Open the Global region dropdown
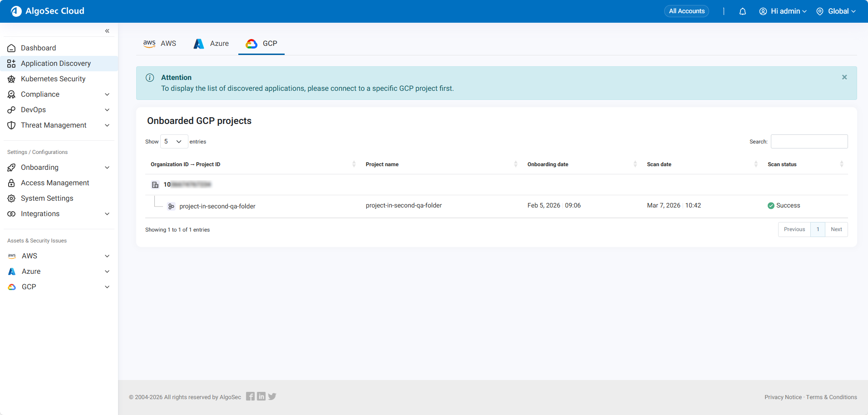 coord(836,11)
